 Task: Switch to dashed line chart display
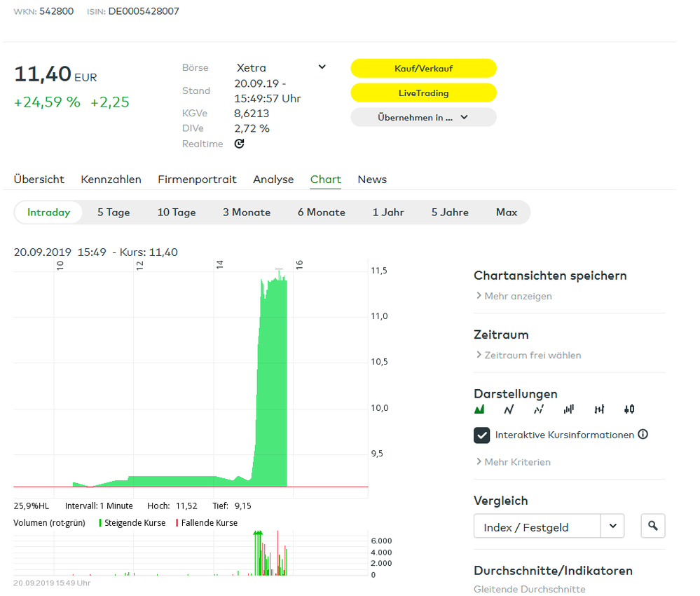pyautogui.click(x=538, y=409)
